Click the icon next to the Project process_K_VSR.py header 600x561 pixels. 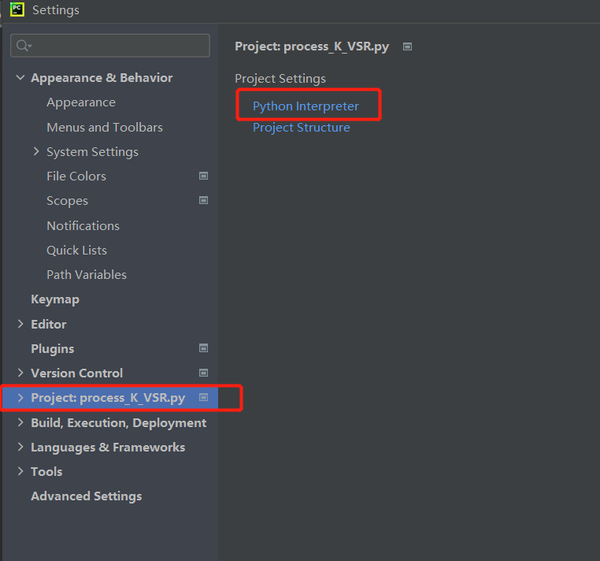click(x=408, y=47)
